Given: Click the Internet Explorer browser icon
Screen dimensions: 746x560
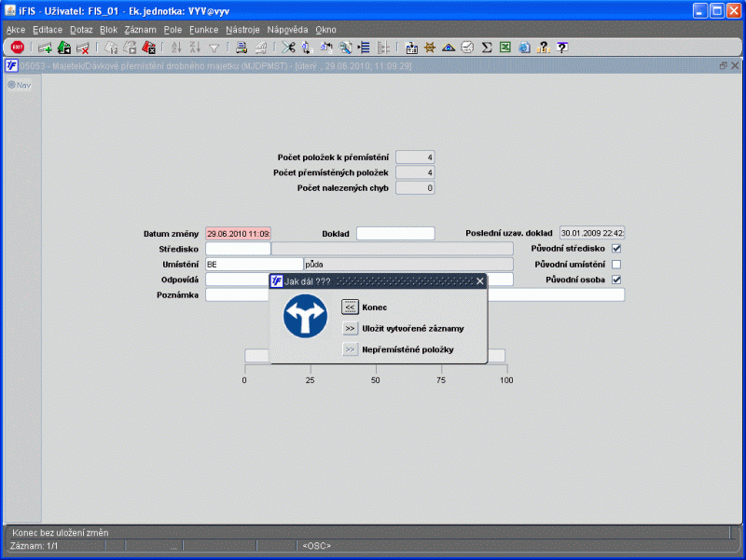Looking at the screenshot, I should point(524,48).
